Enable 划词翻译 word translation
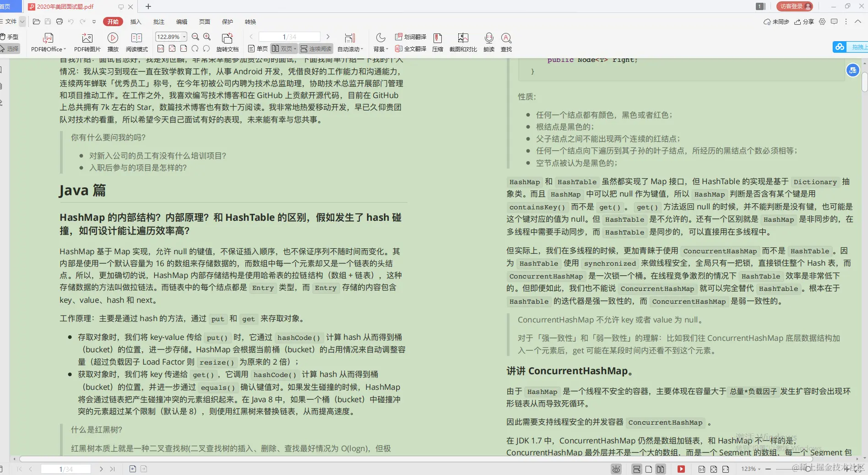 (x=409, y=37)
